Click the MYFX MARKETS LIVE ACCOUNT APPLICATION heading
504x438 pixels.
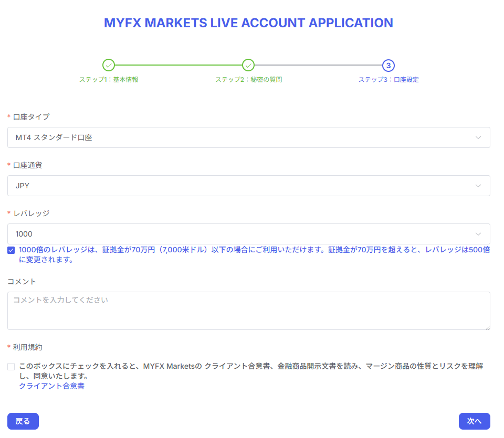pos(248,23)
